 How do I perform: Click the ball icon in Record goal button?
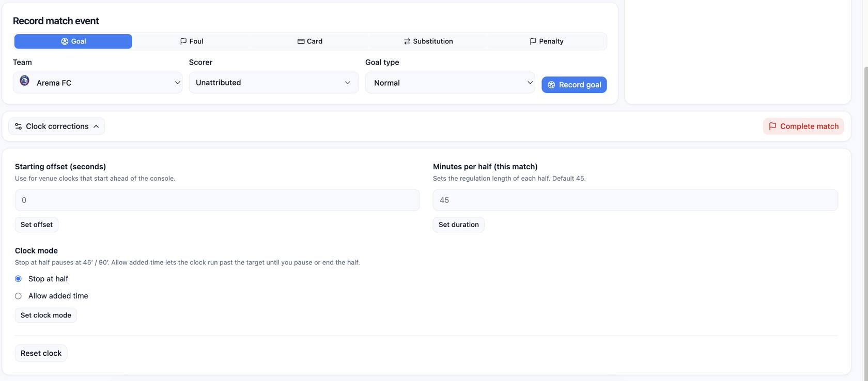point(551,85)
